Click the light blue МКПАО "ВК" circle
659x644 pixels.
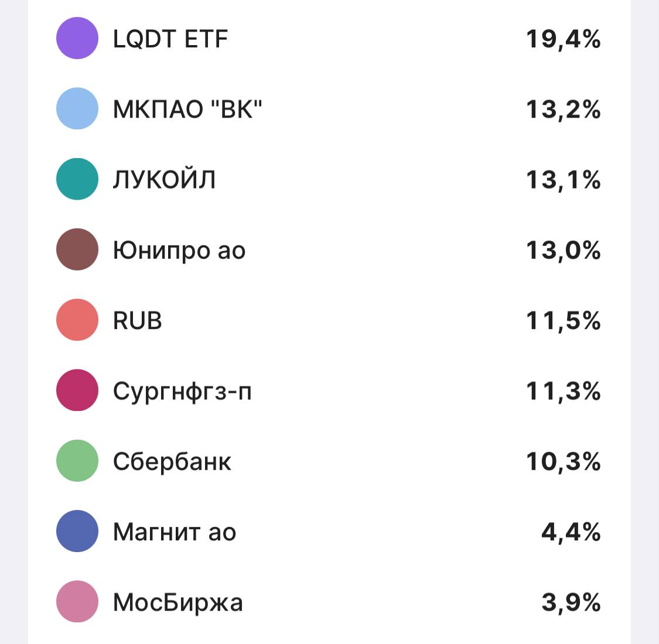point(77,109)
